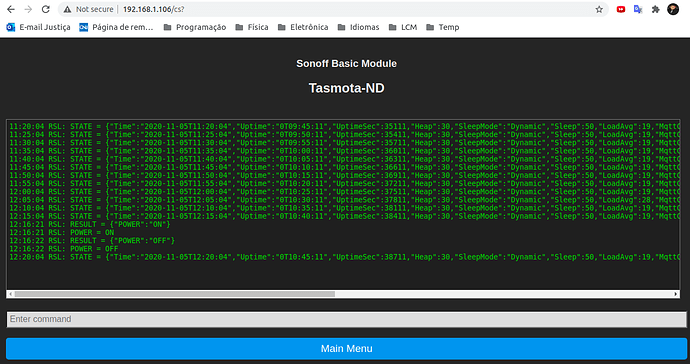Click the 12:20:04 STATE log line
The height and width of the screenshot is (364, 690).
coord(344,257)
